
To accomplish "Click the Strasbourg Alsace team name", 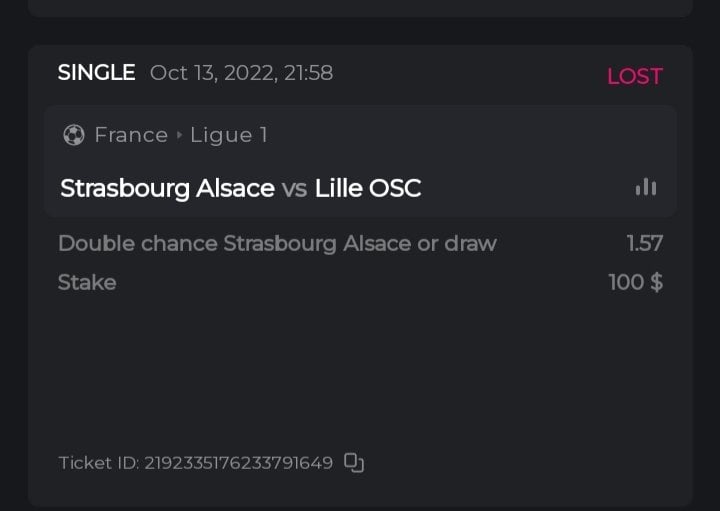I will click(x=167, y=188).
